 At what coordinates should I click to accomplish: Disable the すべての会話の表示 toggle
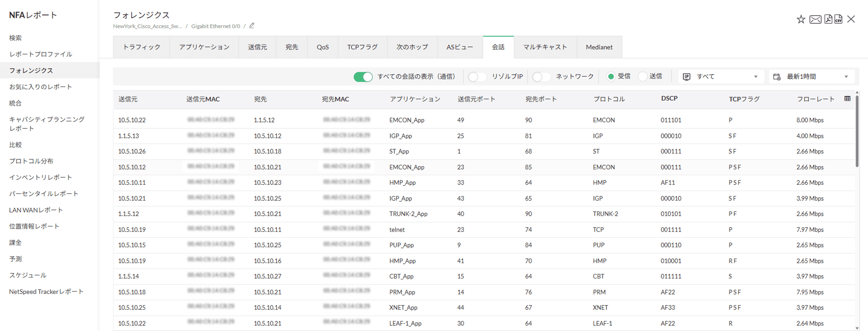coord(363,77)
